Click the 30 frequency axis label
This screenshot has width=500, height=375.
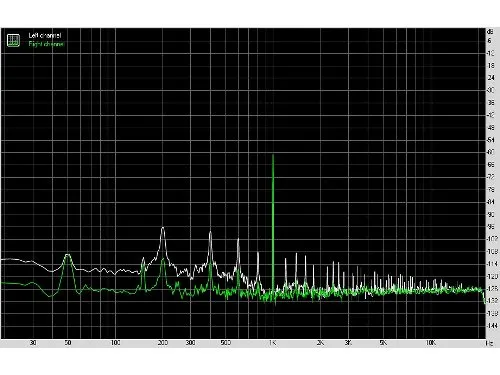click(x=33, y=343)
